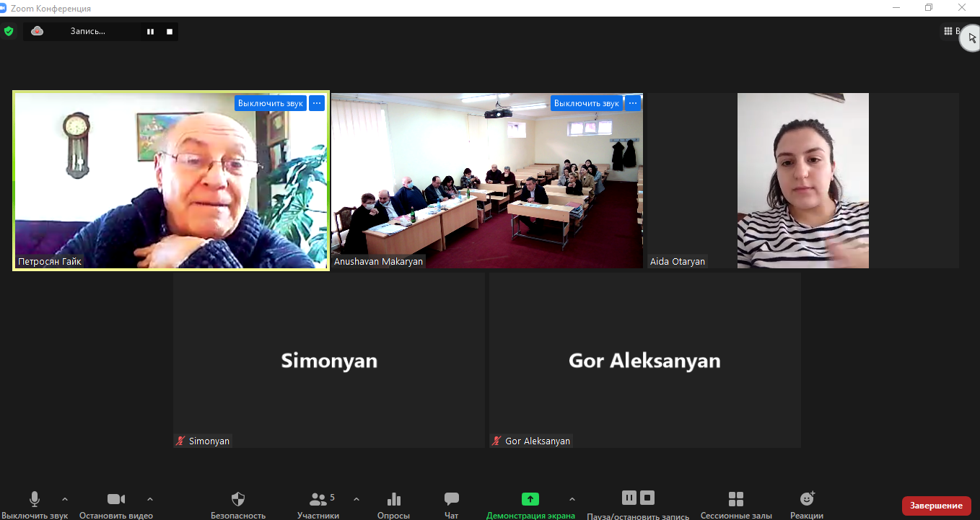Start screen sharing (Демонстрация экрана)
The width and height of the screenshot is (980, 520).
pyautogui.click(x=530, y=500)
